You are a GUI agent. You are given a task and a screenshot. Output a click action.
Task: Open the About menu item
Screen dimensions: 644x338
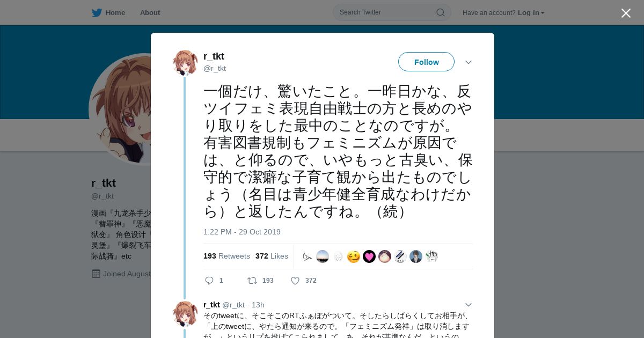[150, 12]
